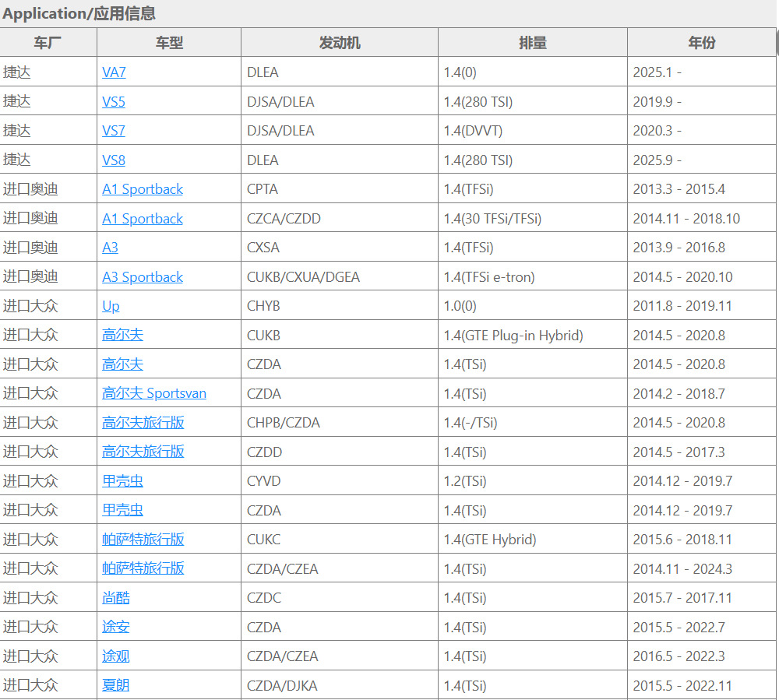Image resolution: width=779 pixels, height=700 pixels.
Task: Select engine cell CYVD
Action: point(340,481)
